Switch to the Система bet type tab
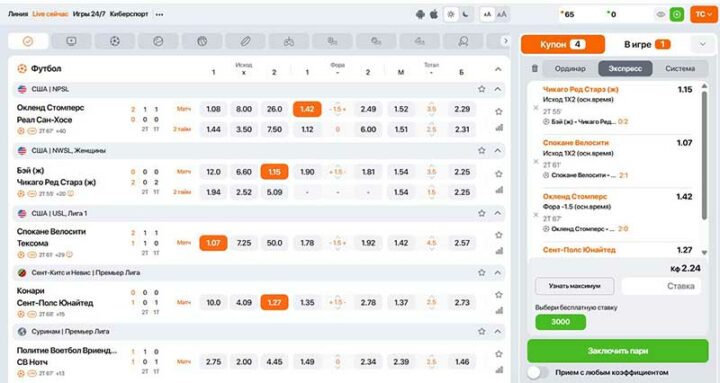This screenshot has height=383, width=720. [x=680, y=68]
